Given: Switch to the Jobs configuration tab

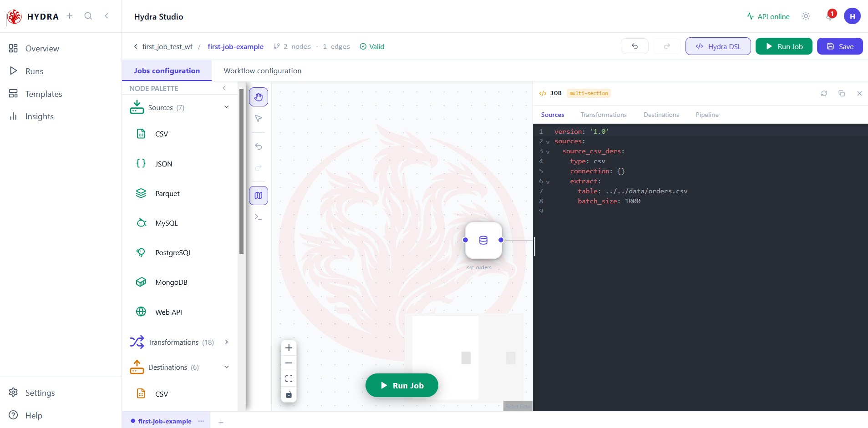Looking at the screenshot, I should [167, 70].
